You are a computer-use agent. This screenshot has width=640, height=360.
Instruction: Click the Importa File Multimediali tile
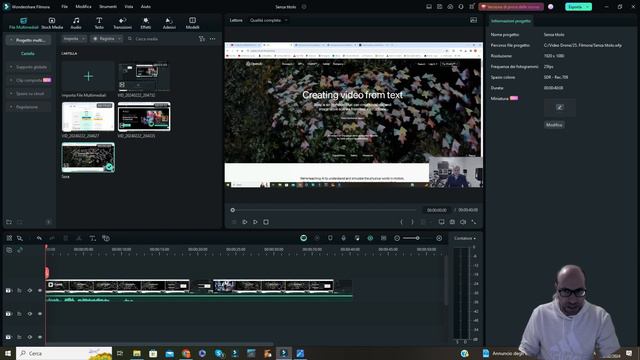(88, 76)
